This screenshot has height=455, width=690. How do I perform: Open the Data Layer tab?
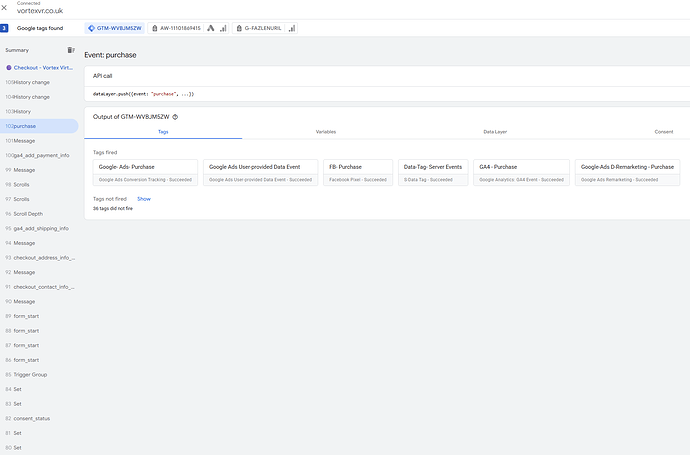pyautogui.click(x=494, y=132)
